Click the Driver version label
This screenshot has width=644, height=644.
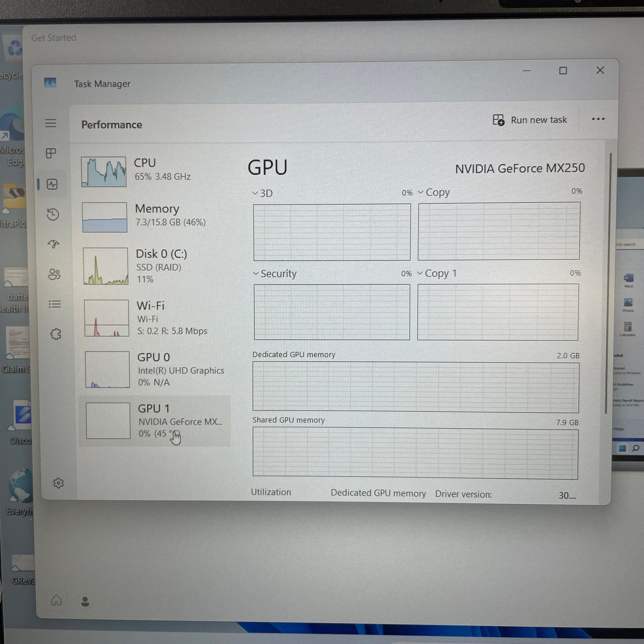point(463,494)
